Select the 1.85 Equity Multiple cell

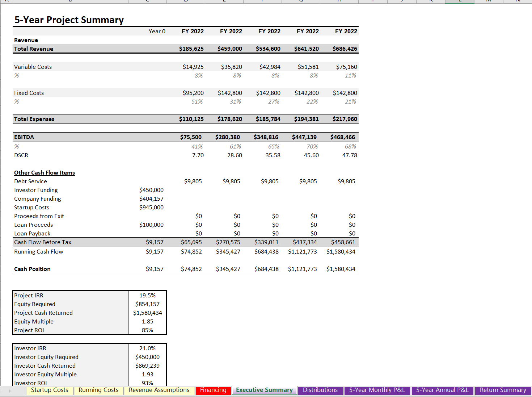(x=147, y=322)
